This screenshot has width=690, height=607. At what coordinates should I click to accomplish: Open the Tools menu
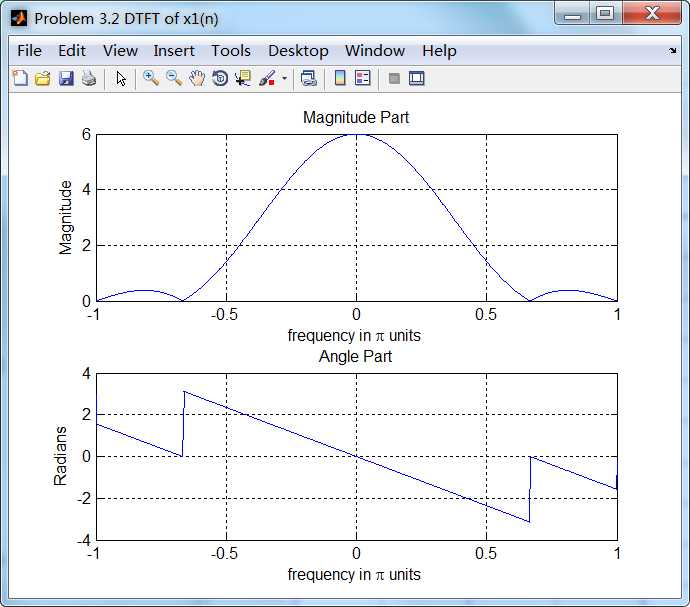pos(231,51)
